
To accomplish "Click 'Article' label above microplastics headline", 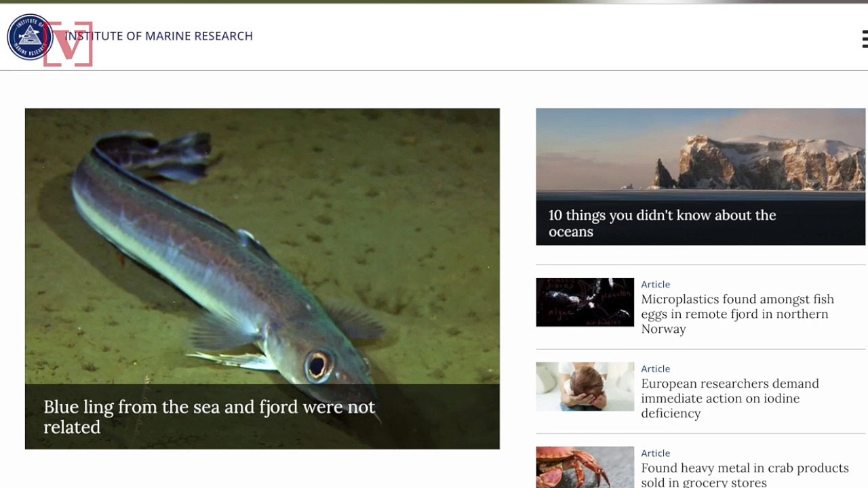I will [x=656, y=284].
